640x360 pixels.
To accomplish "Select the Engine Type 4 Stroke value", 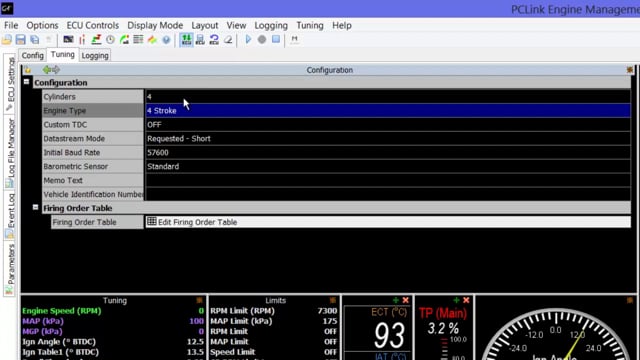I will [x=388, y=111].
